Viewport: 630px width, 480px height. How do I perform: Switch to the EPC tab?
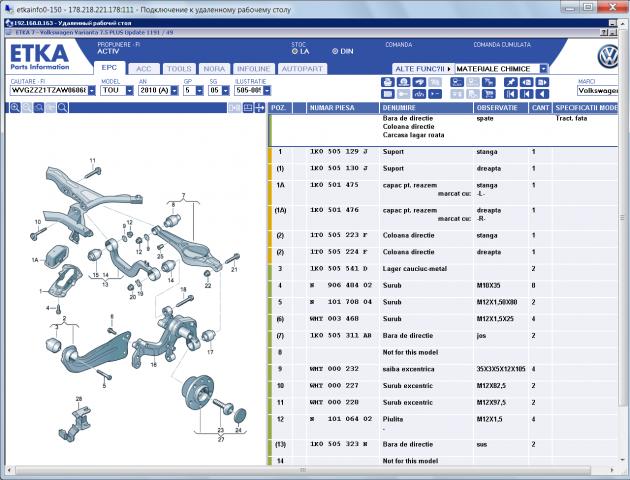coord(109,68)
